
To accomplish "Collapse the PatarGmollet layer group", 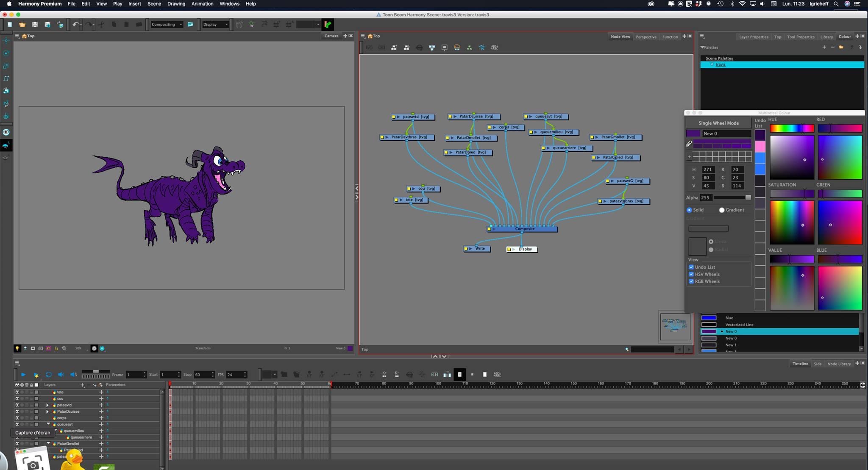I will [48, 444].
